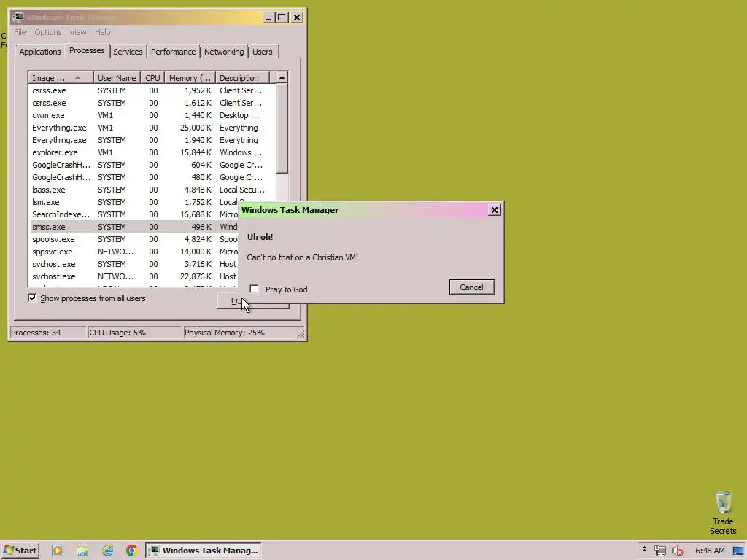Viewport: 747px width, 560px height.
Task: Switch to the Processes tab
Action: point(87,50)
